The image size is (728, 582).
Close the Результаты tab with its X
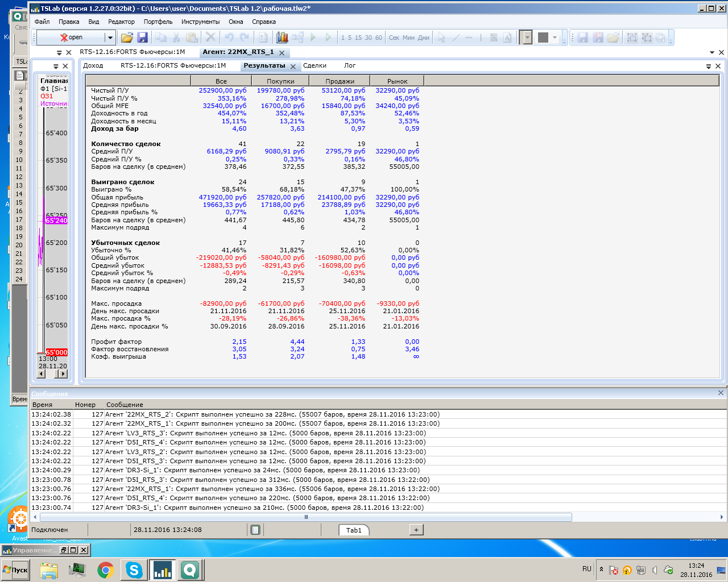[x=293, y=66]
